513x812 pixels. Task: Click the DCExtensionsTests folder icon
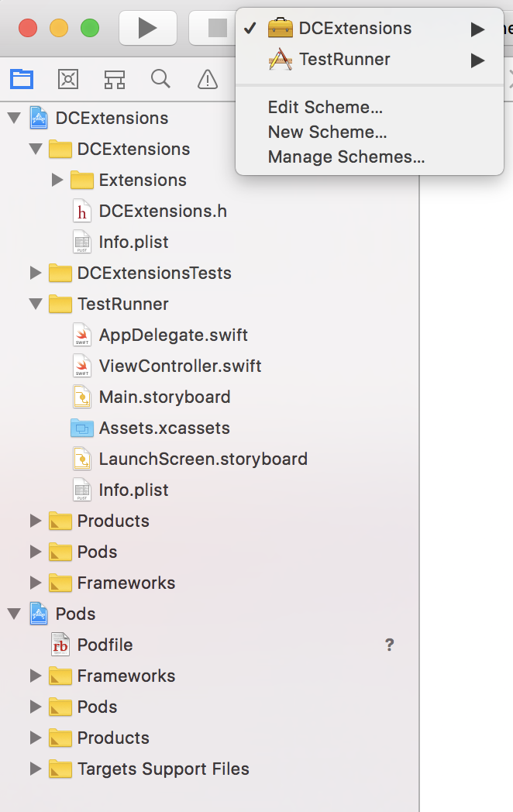tap(60, 273)
